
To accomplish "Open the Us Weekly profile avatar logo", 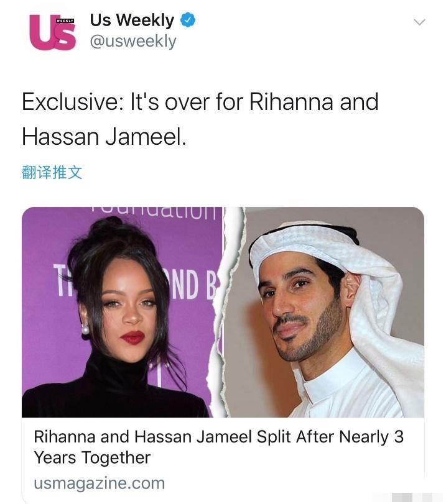I will pyautogui.click(x=52, y=32).
